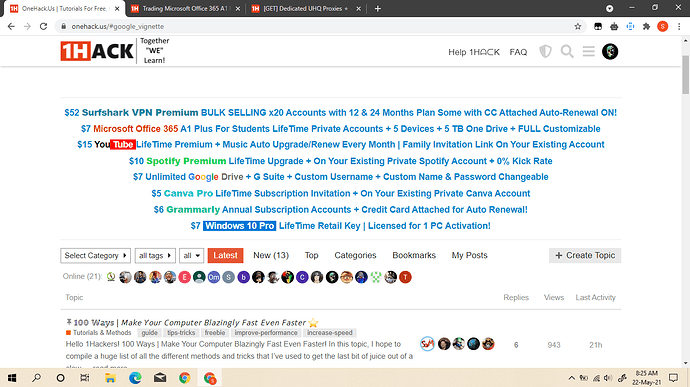Show hidden system tray icons chevron

point(571,378)
